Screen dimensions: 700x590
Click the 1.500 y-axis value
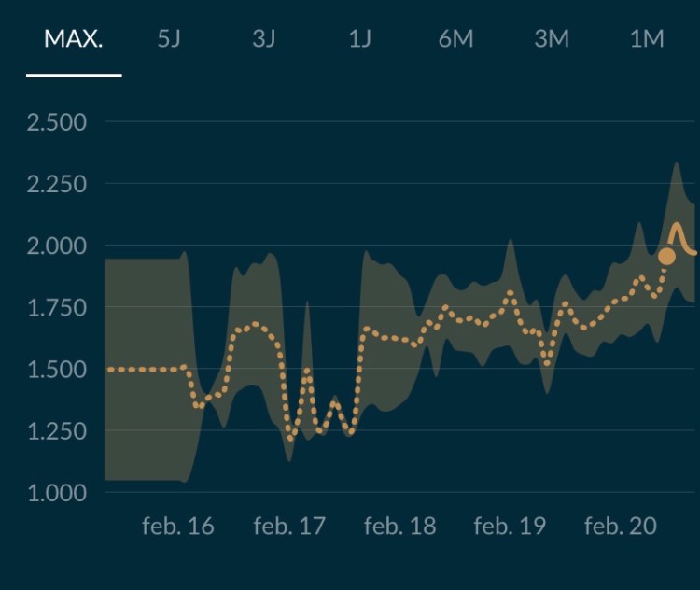58,370
